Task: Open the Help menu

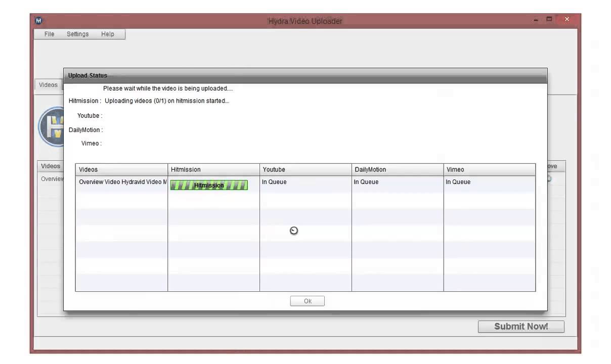Action: coord(108,34)
